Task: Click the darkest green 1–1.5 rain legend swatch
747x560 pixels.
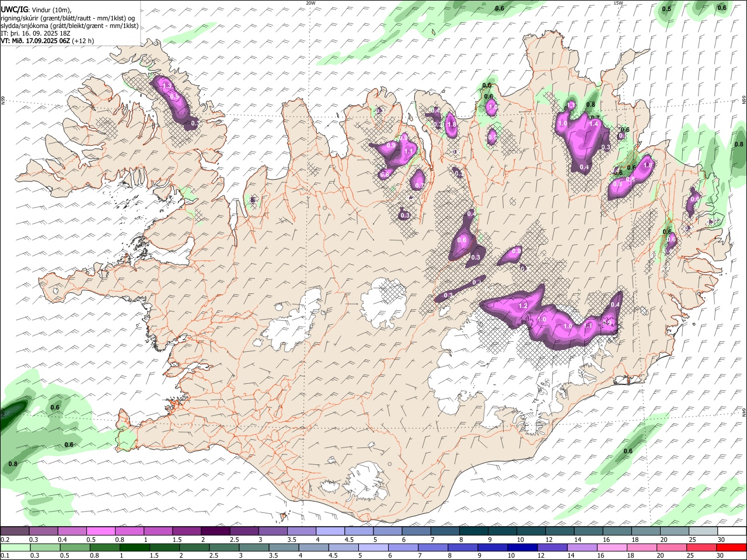Action: point(134,547)
